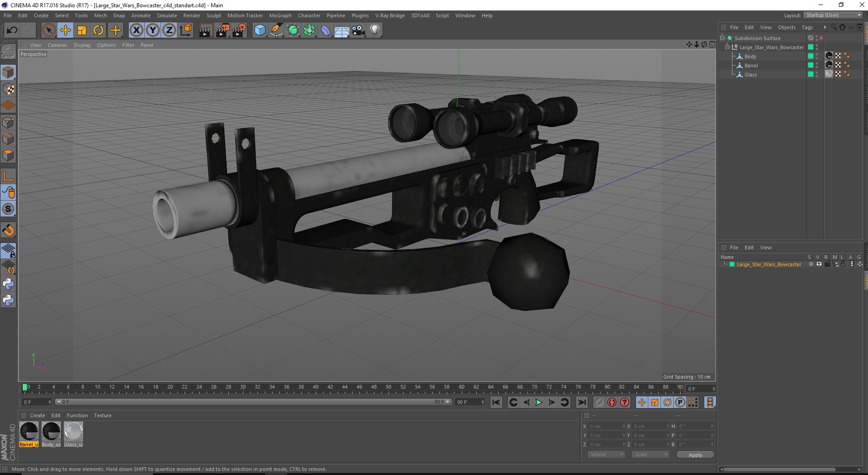Open viewport Cameras menu
The image size is (868, 475).
tap(57, 45)
